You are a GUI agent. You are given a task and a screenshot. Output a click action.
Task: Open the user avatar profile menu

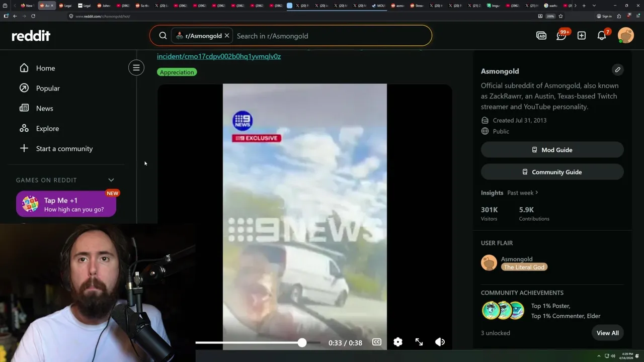coord(626,36)
